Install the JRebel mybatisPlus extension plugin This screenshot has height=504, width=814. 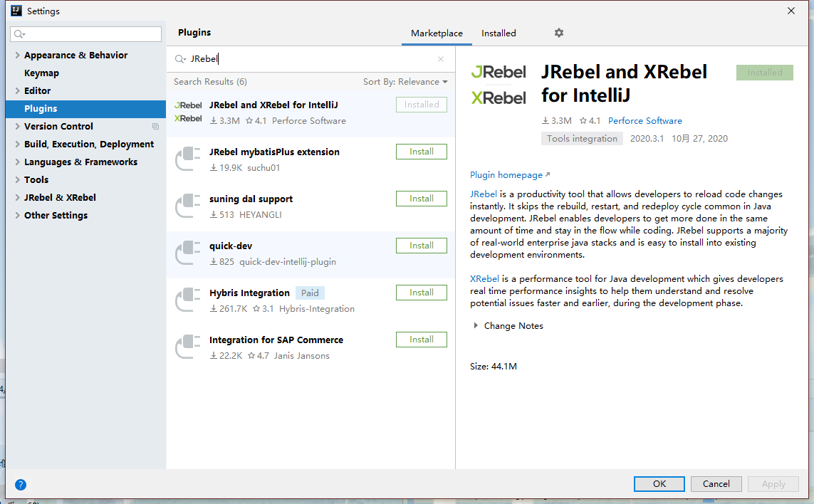(x=421, y=152)
